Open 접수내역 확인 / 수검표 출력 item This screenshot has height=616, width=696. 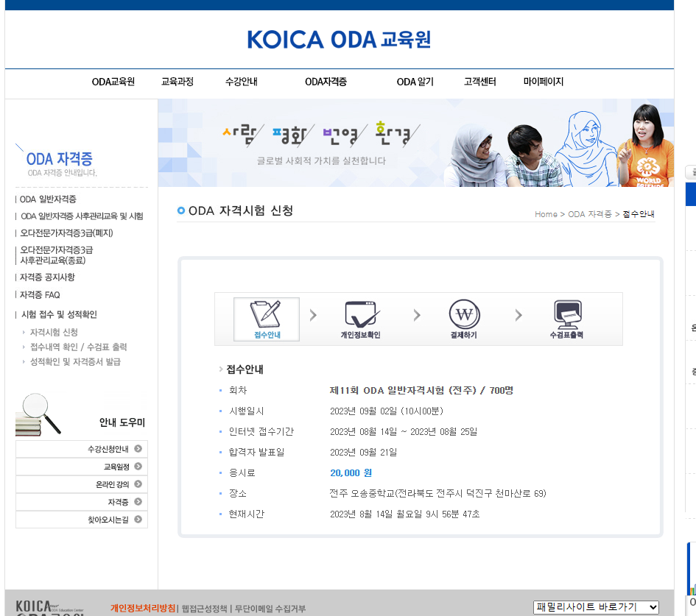pyautogui.click(x=78, y=347)
